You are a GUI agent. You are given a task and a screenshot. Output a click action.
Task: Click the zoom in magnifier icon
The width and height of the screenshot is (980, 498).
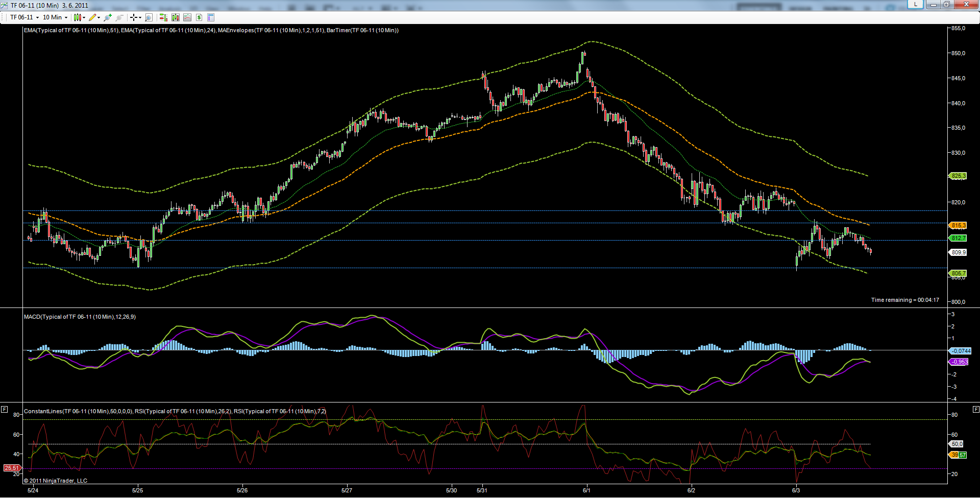(107, 17)
